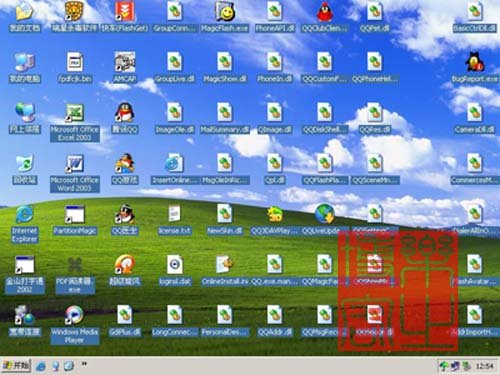Select the QQ医生 shortcut icon
This screenshot has height=375, width=500.
click(x=124, y=214)
